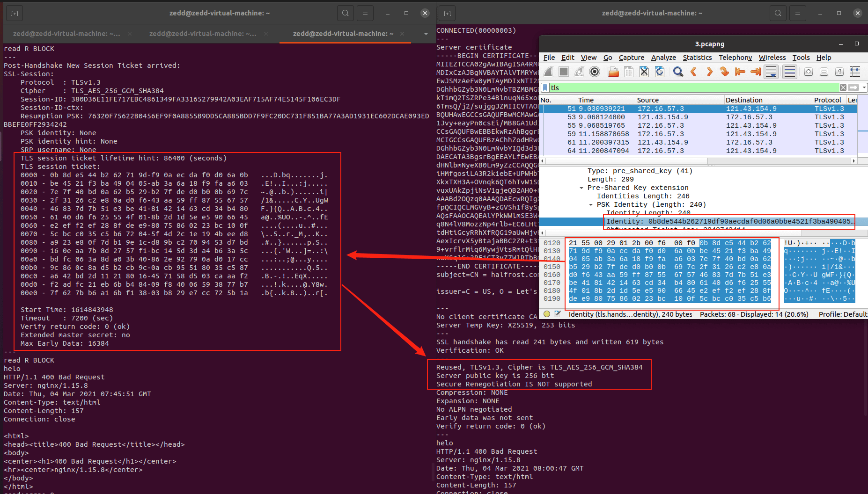The image size is (868, 494).
Task: Select packet number 53 row
Action: [698, 117]
